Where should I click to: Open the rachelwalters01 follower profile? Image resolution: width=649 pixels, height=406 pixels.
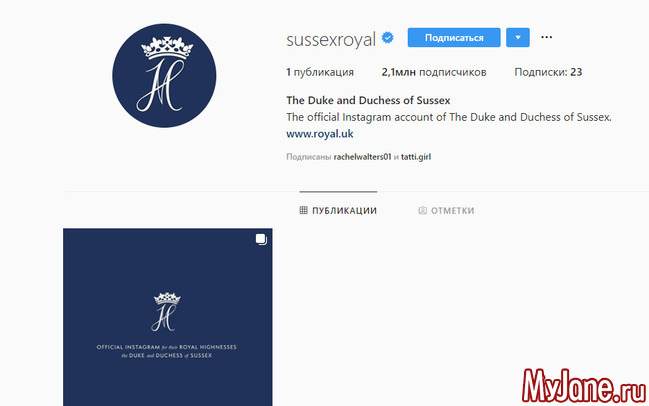(362, 157)
